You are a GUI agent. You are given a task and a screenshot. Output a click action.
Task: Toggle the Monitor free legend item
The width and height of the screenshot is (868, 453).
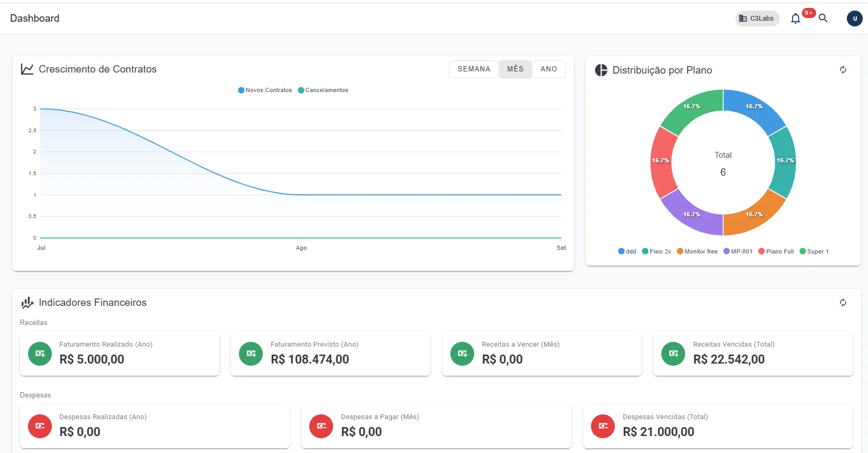697,251
